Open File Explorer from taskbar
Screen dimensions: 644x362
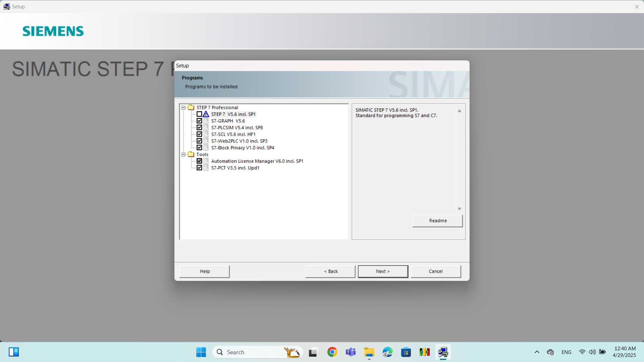(369, 352)
